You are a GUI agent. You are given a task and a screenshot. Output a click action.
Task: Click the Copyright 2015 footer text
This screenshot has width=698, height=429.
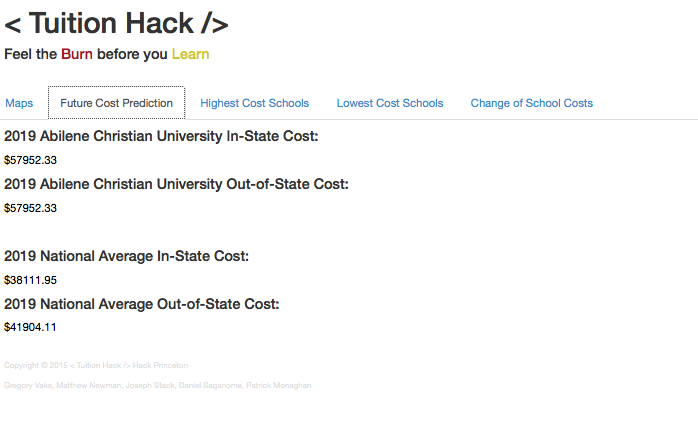click(x=36, y=365)
